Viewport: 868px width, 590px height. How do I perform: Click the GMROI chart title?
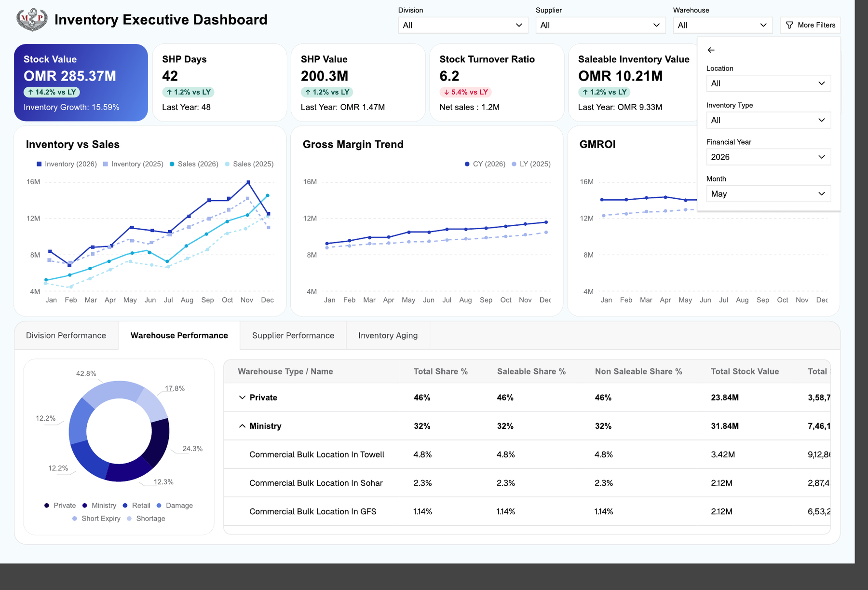tap(597, 144)
